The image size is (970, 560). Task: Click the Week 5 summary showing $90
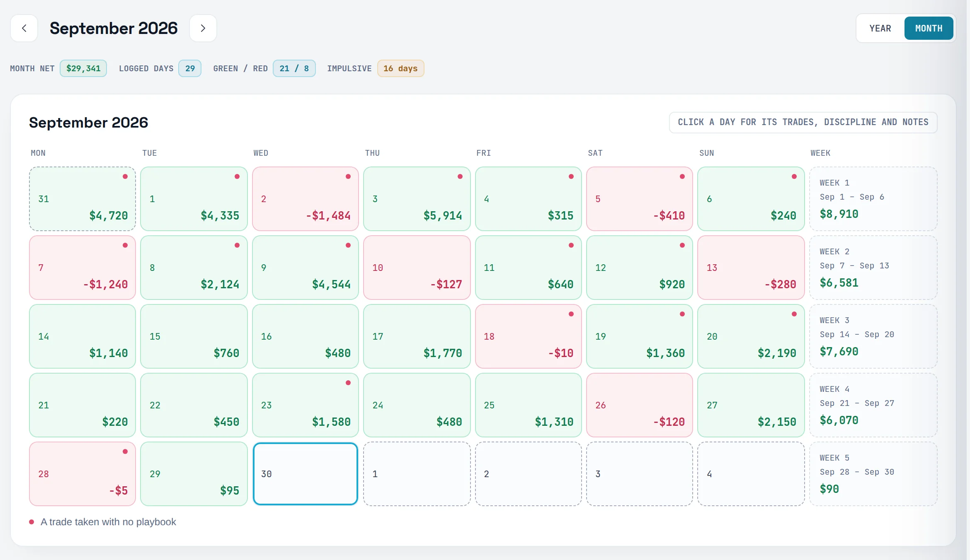tap(873, 474)
